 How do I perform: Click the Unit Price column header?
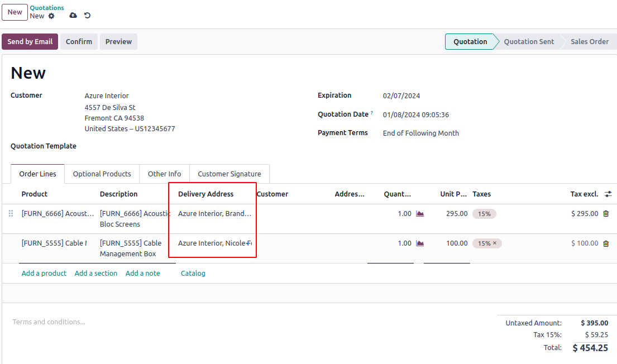pyautogui.click(x=454, y=194)
